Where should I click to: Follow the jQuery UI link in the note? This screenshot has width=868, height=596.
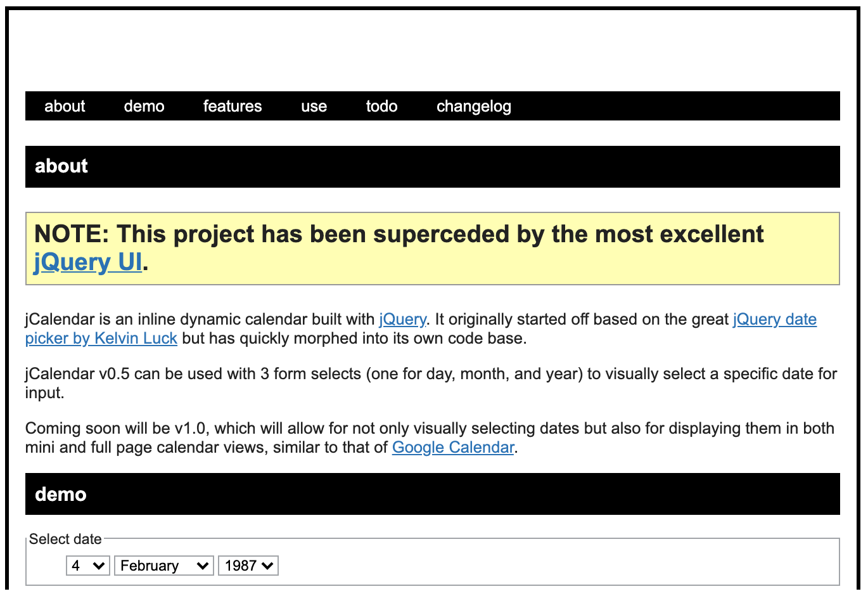coord(88,262)
